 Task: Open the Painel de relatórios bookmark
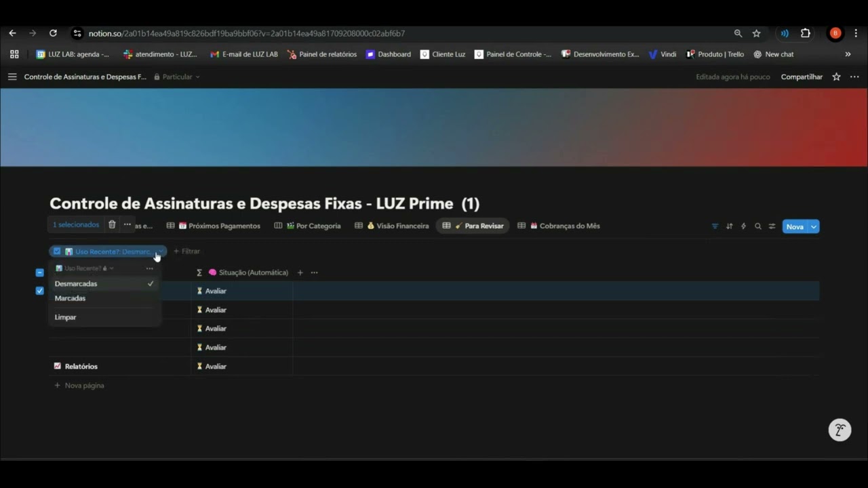pyautogui.click(x=322, y=54)
